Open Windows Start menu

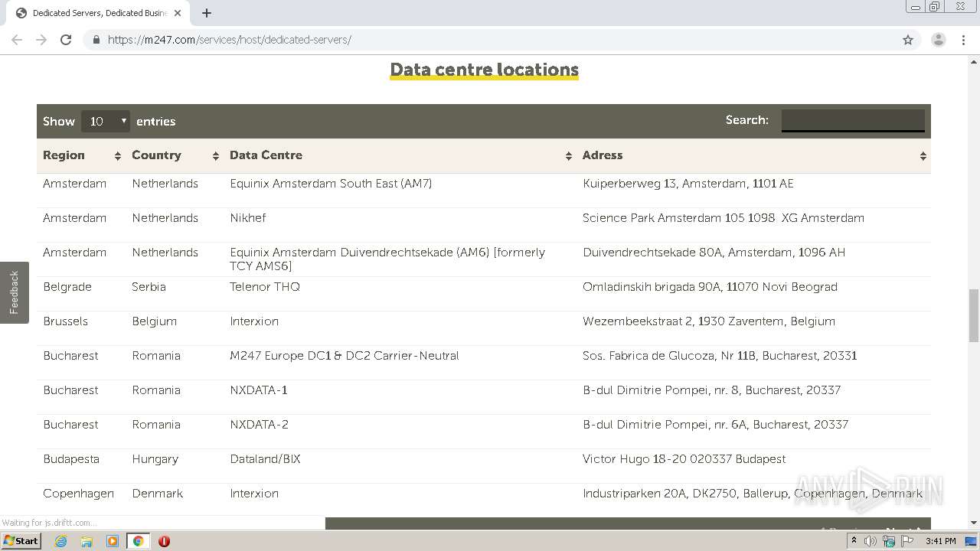tap(21, 541)
